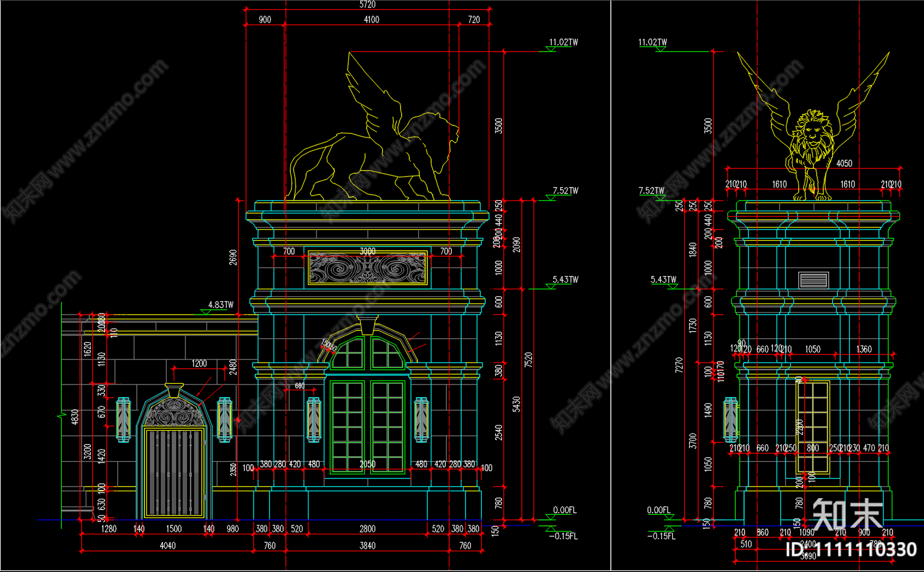
Task: Select the 510 bottom dimension text
Action: point(746,544)
